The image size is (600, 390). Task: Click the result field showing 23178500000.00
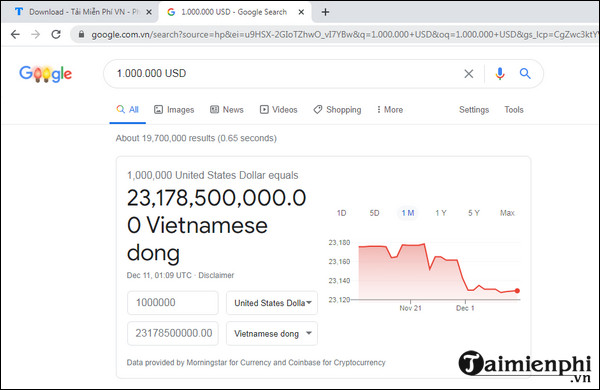click(173, 333)
